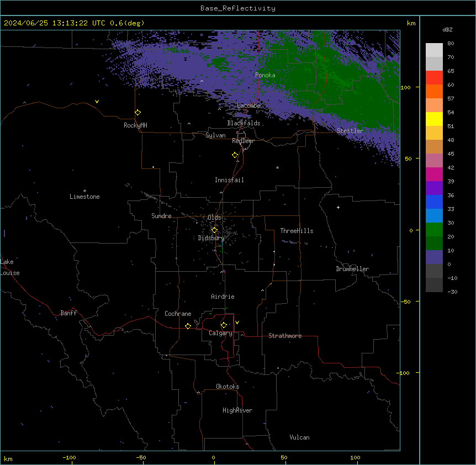Viewport: 476px width, 465px height.
Task: Click the Airdrie city label
Action: click(x=223, y=297)
